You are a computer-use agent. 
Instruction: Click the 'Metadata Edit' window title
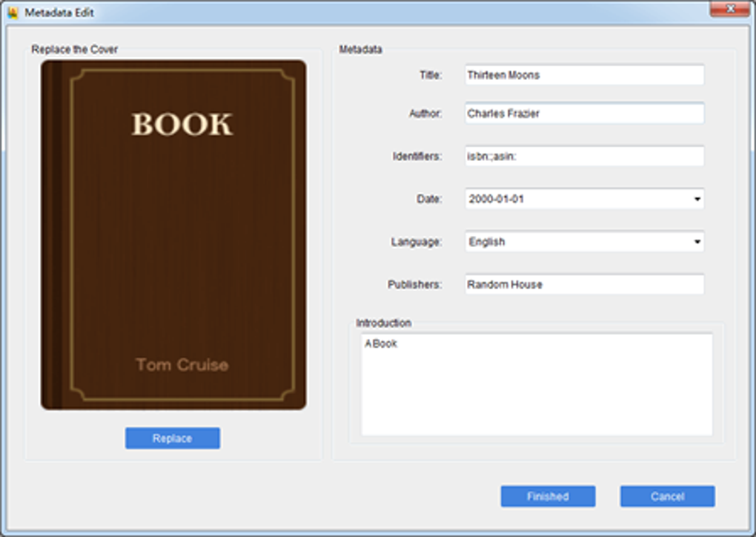pos(59,13)
